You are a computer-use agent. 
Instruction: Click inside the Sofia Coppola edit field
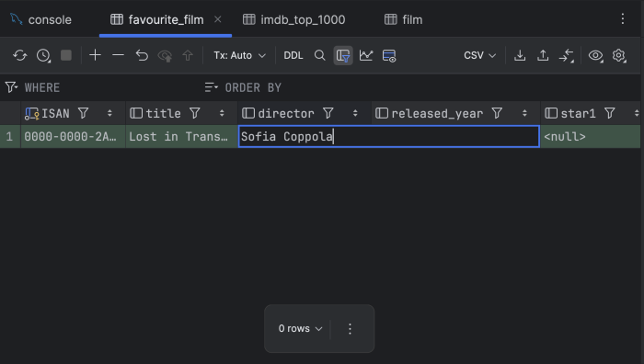[x=388, y=136]
